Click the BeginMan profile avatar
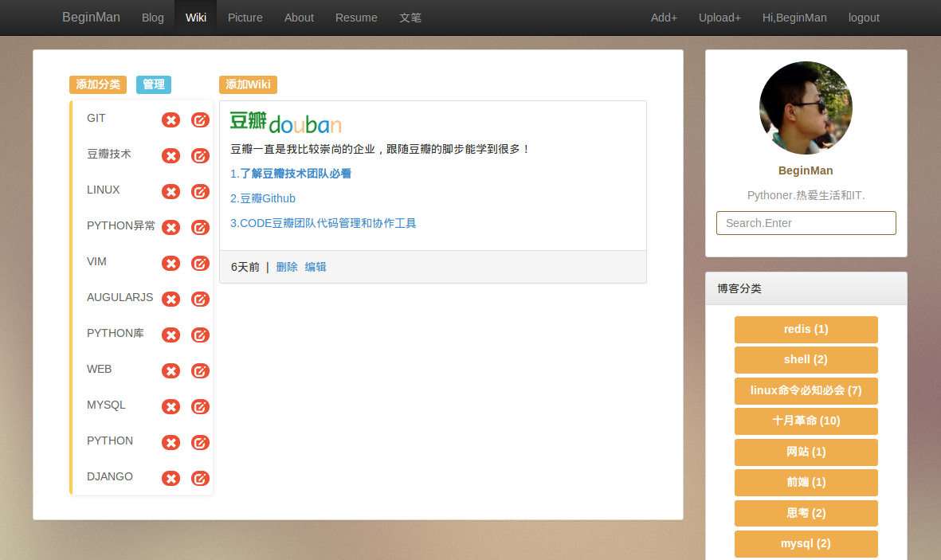This screenshot has width=941, height=560. coord(806,108)
